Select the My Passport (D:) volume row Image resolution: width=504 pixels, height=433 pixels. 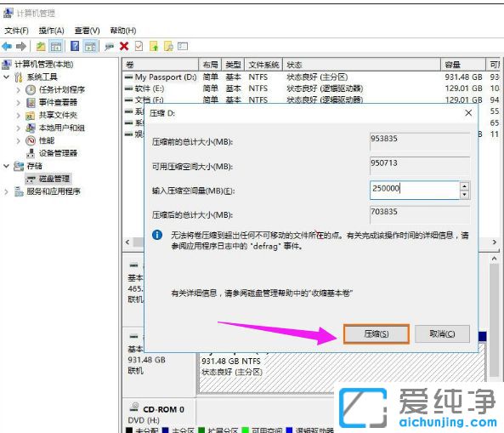(x=310, y=77)
